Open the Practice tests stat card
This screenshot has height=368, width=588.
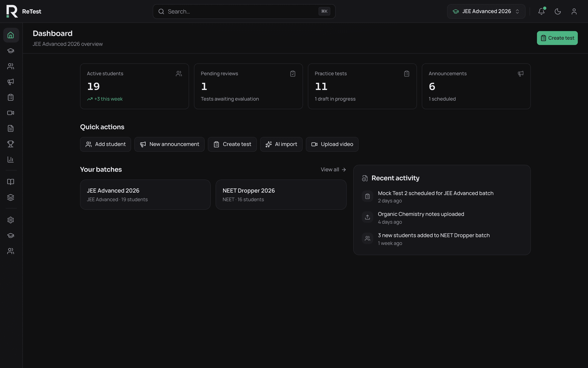click(362, 86)
